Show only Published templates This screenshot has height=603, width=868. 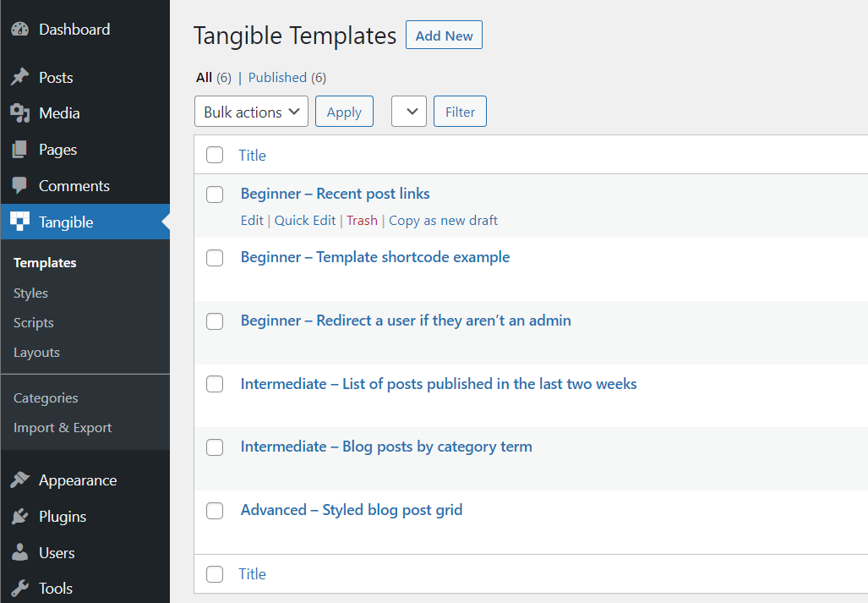click(277, 78)
